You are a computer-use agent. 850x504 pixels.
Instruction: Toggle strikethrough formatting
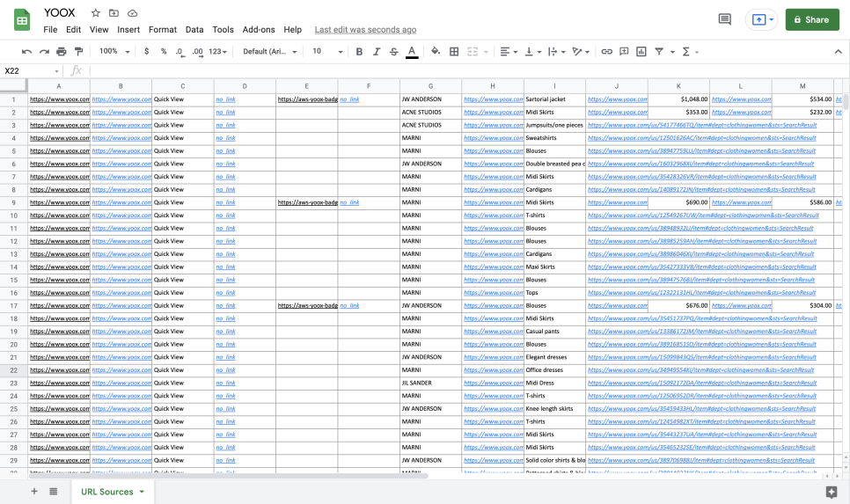point(393,52)
